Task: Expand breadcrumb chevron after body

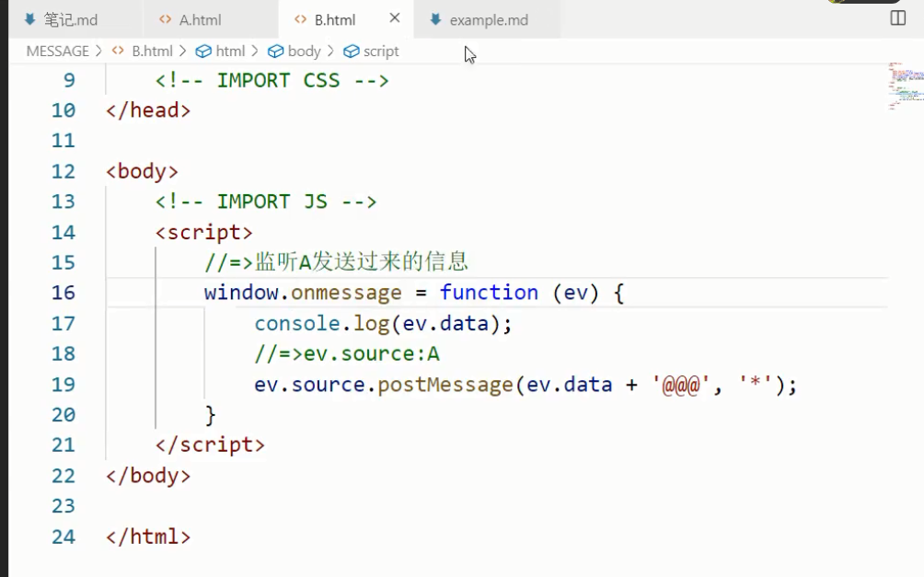Action: point(330,52)
